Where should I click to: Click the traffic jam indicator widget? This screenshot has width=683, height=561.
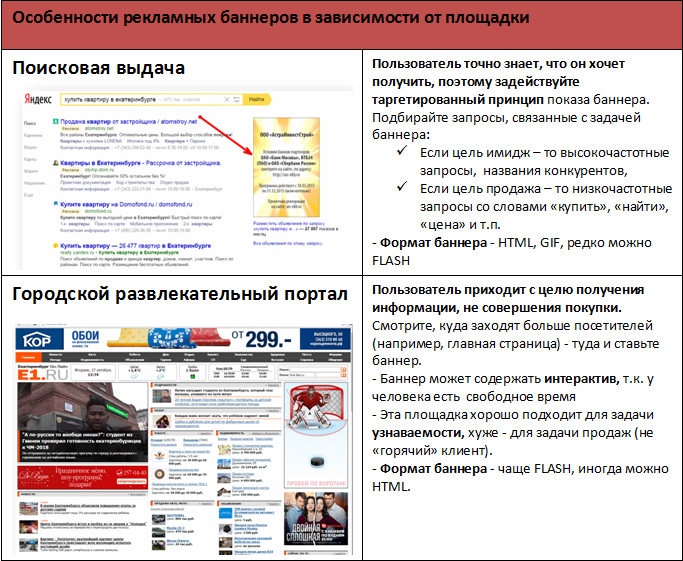tap(192, 373)
